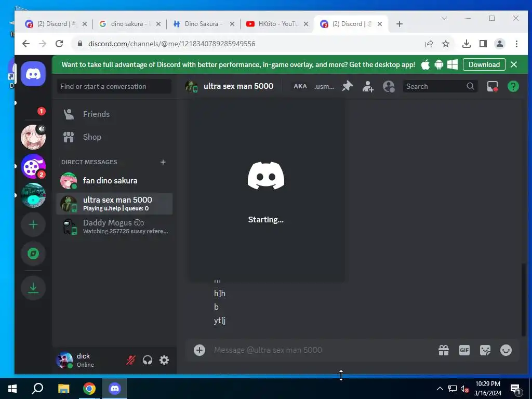Toggle deafen headphones icon
The image size is (532, 399).
pos(147,360)
